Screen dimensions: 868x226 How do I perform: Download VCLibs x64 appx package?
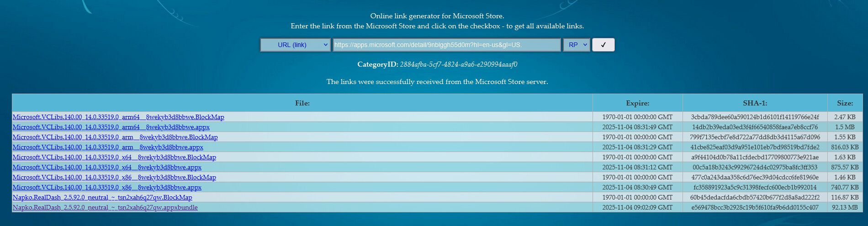point(107,168)
